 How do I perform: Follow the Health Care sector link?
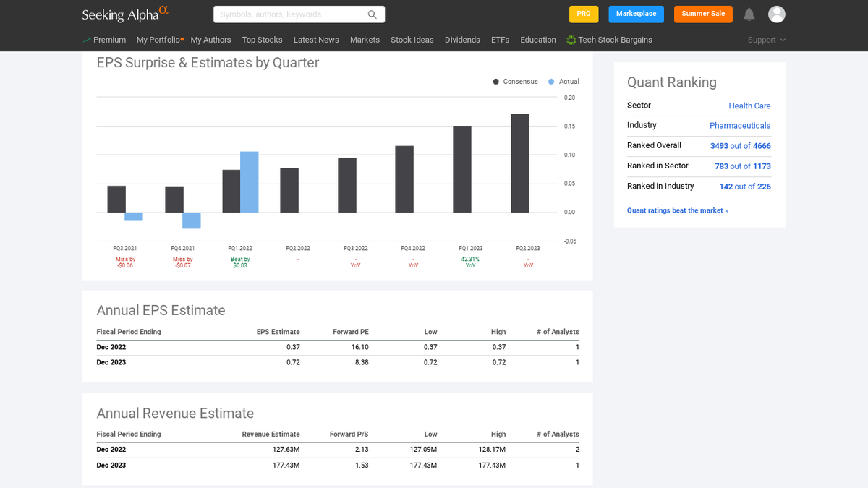[749, 106]
